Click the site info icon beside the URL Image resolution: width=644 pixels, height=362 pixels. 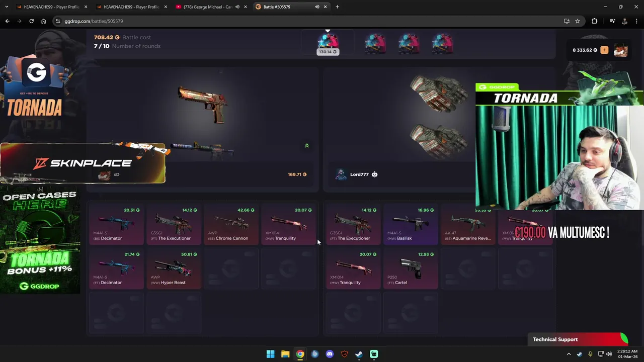pyautogui.click(x=58, y=21)
